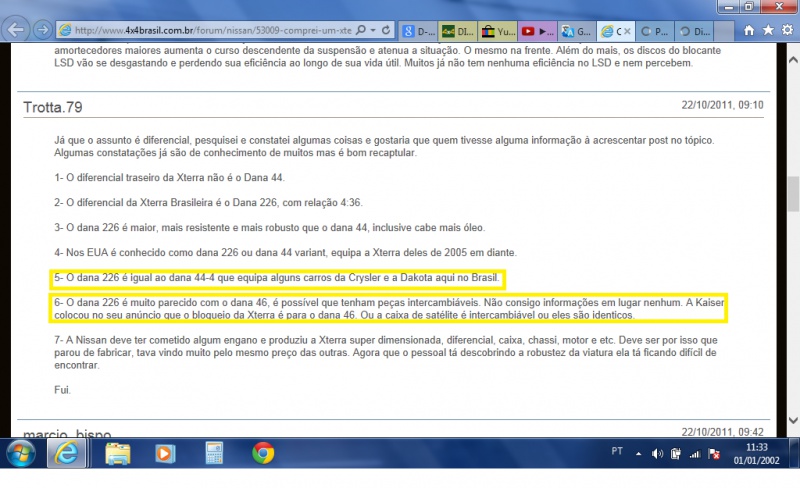Switch to the Google Translate 'G...' tab
Screen dimensions: 800x488
tap(577, 31)
